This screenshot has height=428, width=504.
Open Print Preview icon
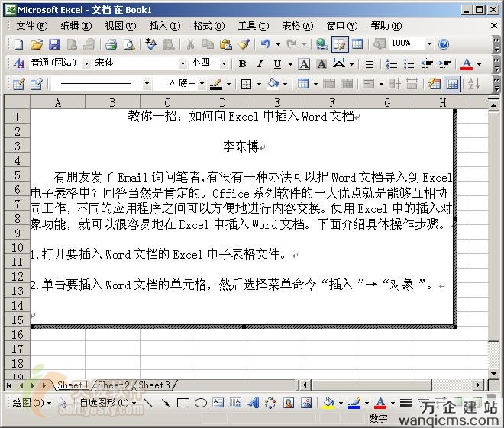[x=129, y=44]
